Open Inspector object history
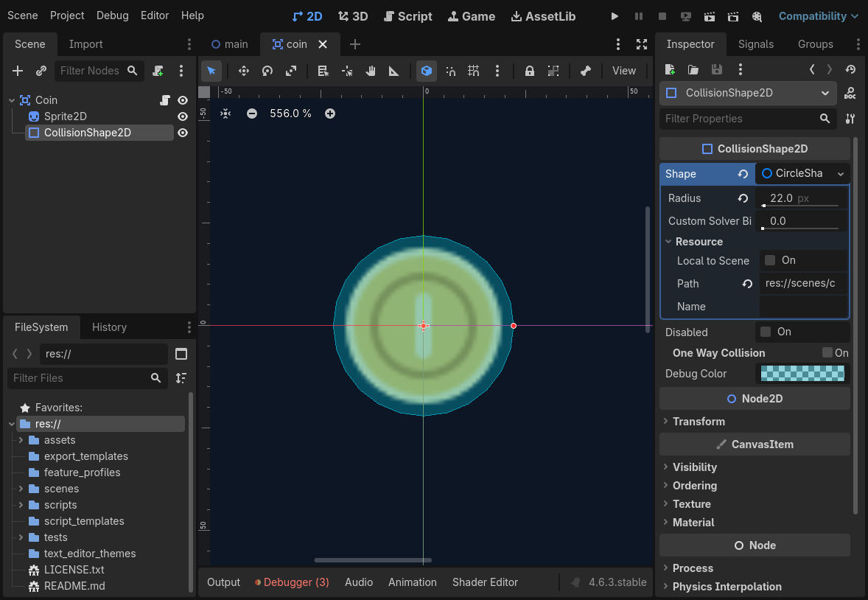This screenshot has height=600, width=868. click(x=851, y=69)
